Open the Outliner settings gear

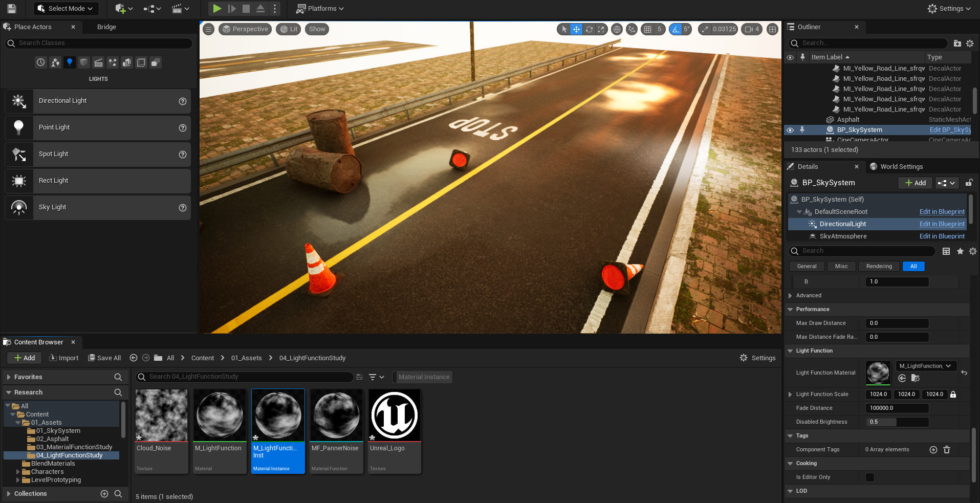pyautogui.click(x=969, y=43)
